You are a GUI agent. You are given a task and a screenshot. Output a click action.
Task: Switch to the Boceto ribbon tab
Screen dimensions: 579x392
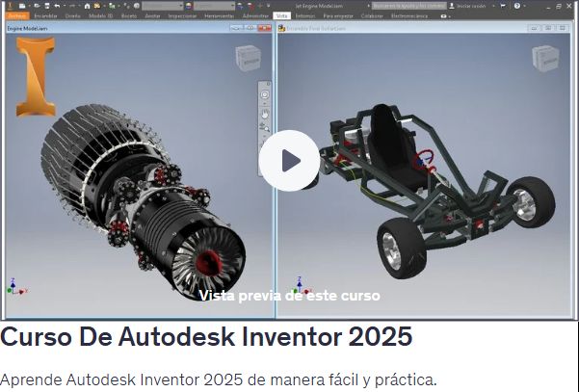[x=129, y=15]
